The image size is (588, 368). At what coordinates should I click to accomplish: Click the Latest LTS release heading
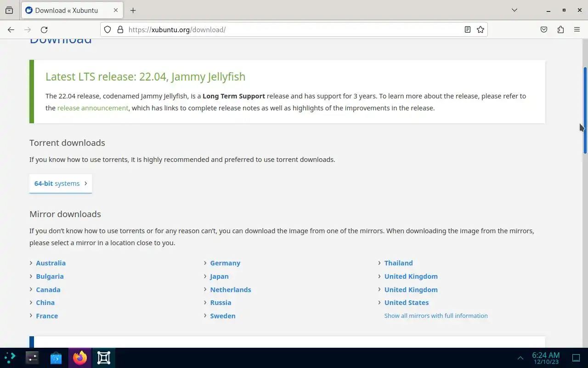(145, 77)
